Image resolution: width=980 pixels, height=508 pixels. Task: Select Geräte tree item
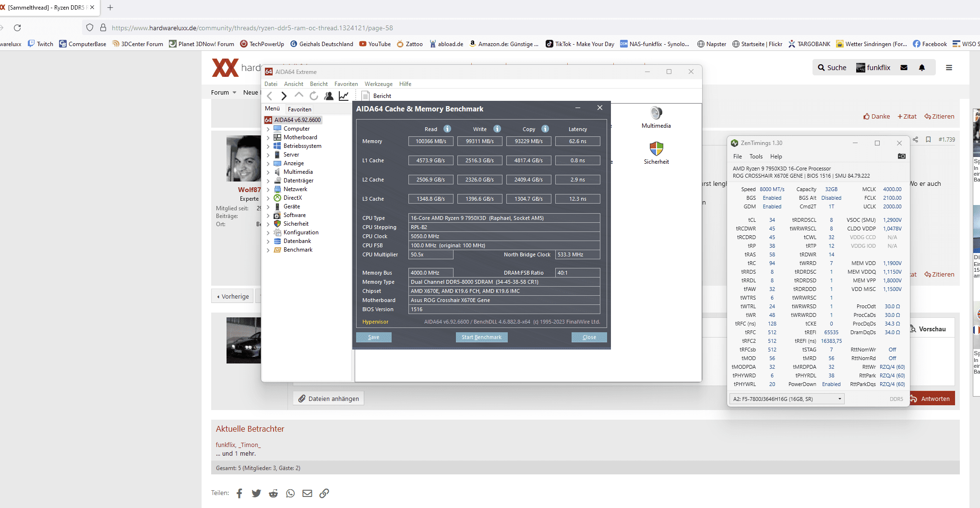click(291, 206)
